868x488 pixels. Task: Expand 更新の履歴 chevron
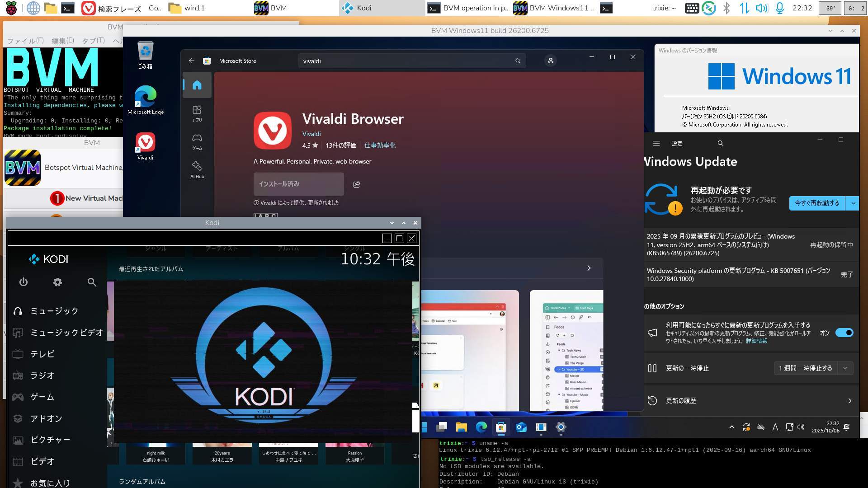849,401
